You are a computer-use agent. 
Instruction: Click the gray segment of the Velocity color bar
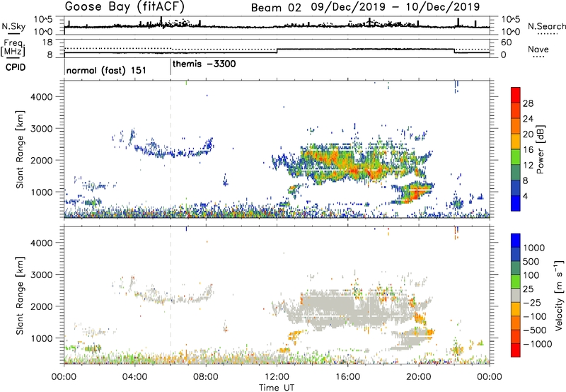[516, 296]
